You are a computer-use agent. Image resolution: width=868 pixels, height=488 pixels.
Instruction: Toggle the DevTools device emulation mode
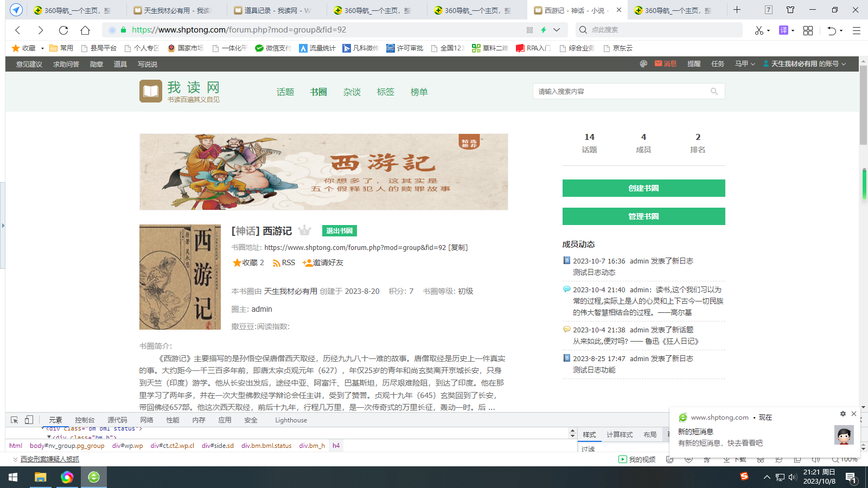point(29,420)
